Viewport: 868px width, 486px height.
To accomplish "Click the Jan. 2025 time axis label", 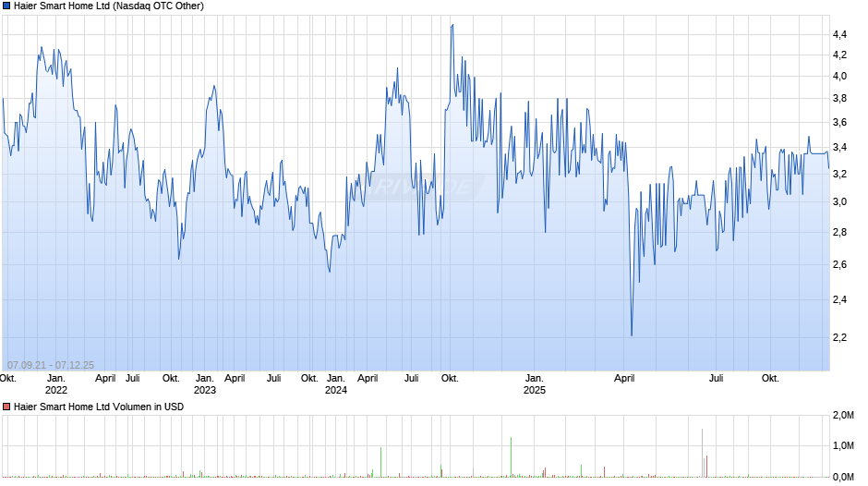I will (535, 384).
